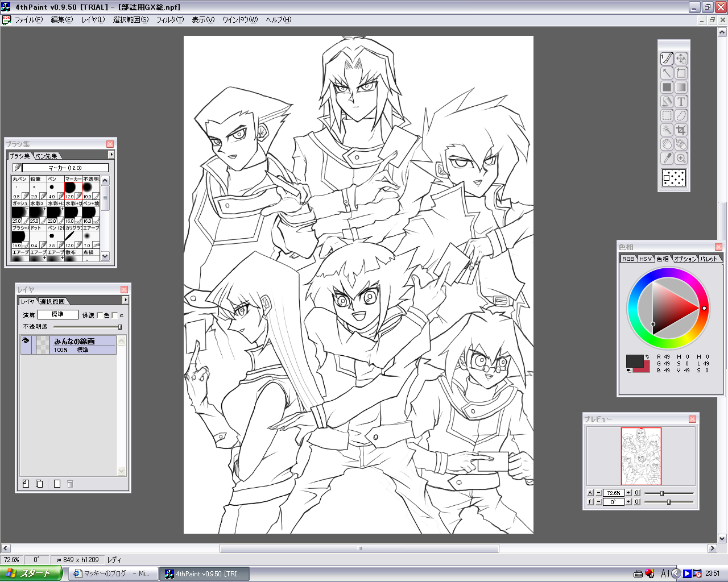Open the 編集(E) menu
The width and height of the screenshot is (728, 582).
(x=62, y=20)
